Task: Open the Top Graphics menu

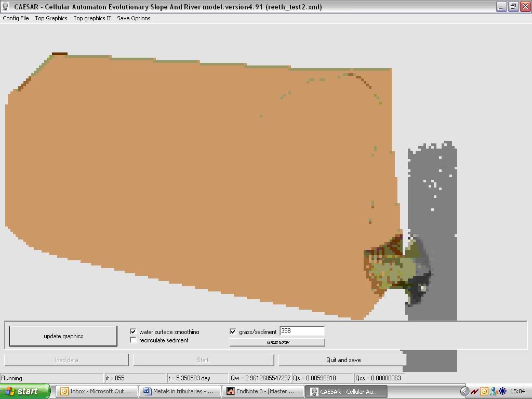Action: click(51, 18)
